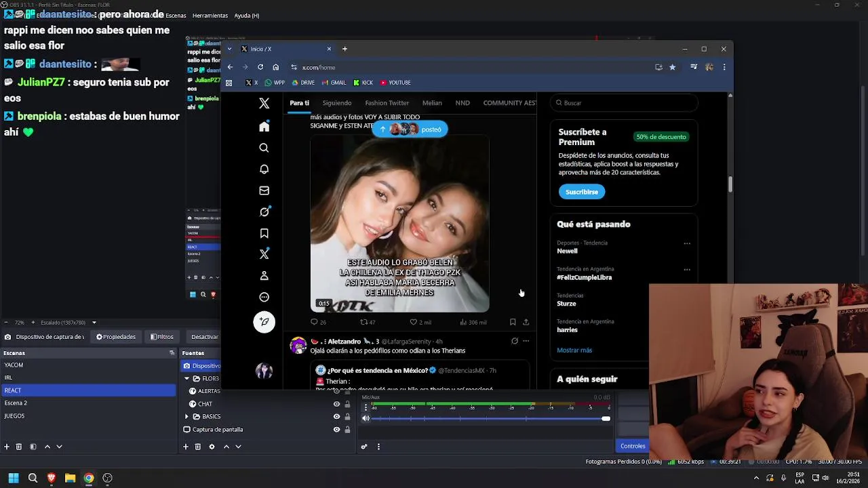
Task: Remove the selected scene in Escenas panel
Action: pyautogui.click(x=19, y=447)
